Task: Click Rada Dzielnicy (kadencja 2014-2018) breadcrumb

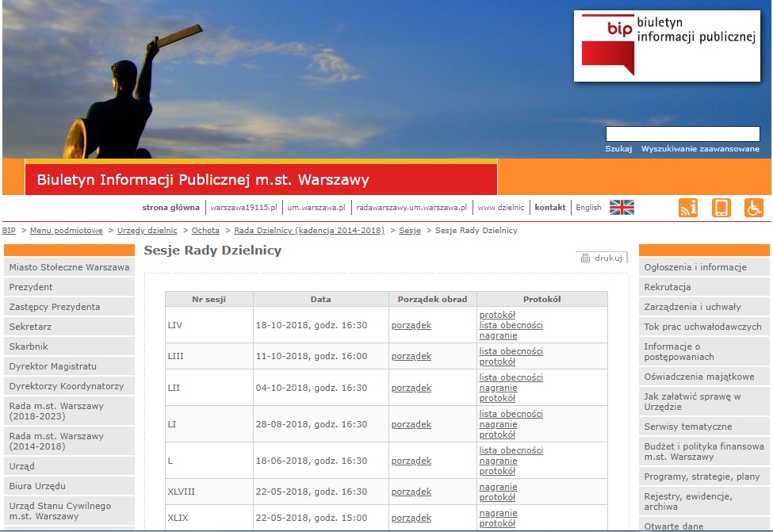Action: tap(309, 230)
